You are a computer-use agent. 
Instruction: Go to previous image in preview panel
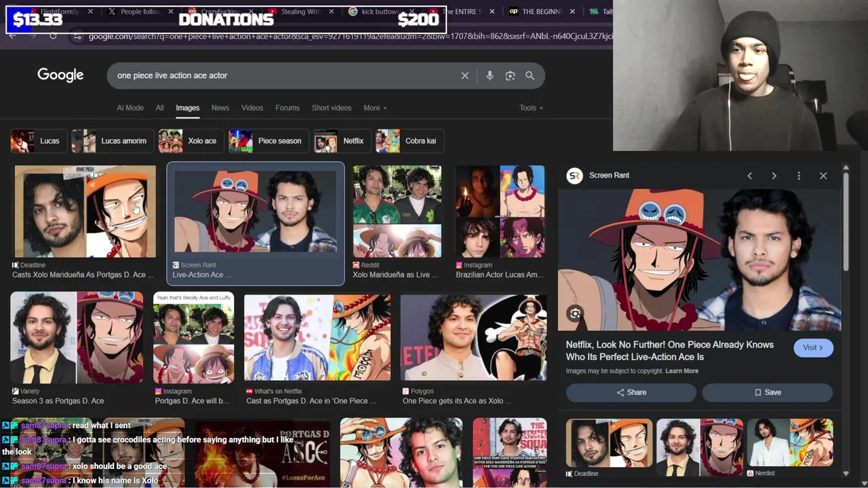(x=749, y=176)
